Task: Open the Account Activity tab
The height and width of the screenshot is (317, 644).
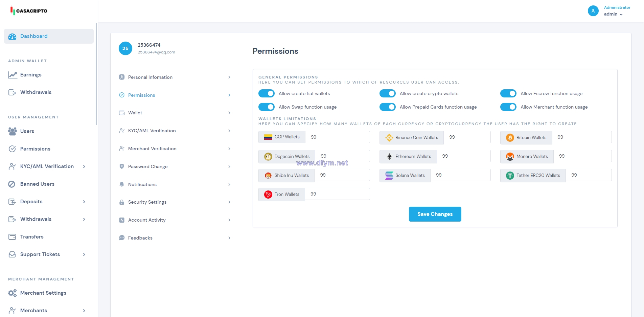Action: (175, 220)
